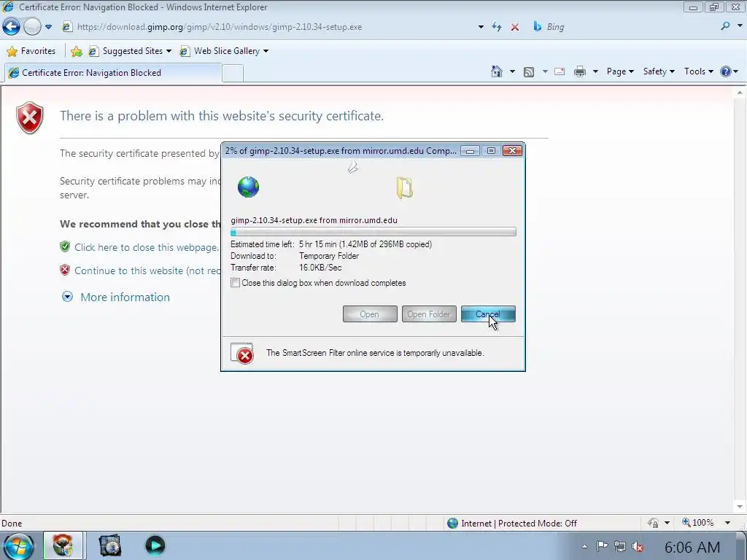Click the More information link text
The image size is (747, 560).
click(x=125, y=297)
